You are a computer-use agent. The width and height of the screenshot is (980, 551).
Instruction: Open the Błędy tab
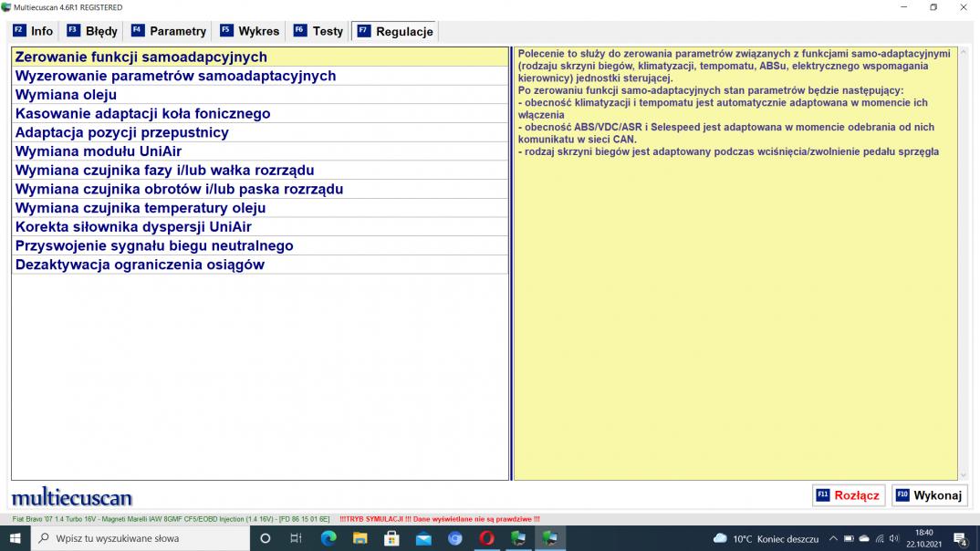[x=92, y=31]
